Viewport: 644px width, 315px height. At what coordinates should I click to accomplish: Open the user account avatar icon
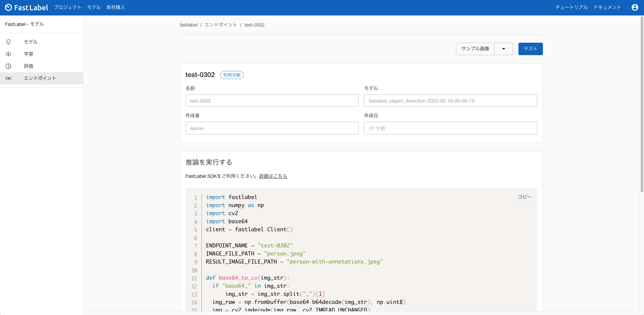coord(635,7)
